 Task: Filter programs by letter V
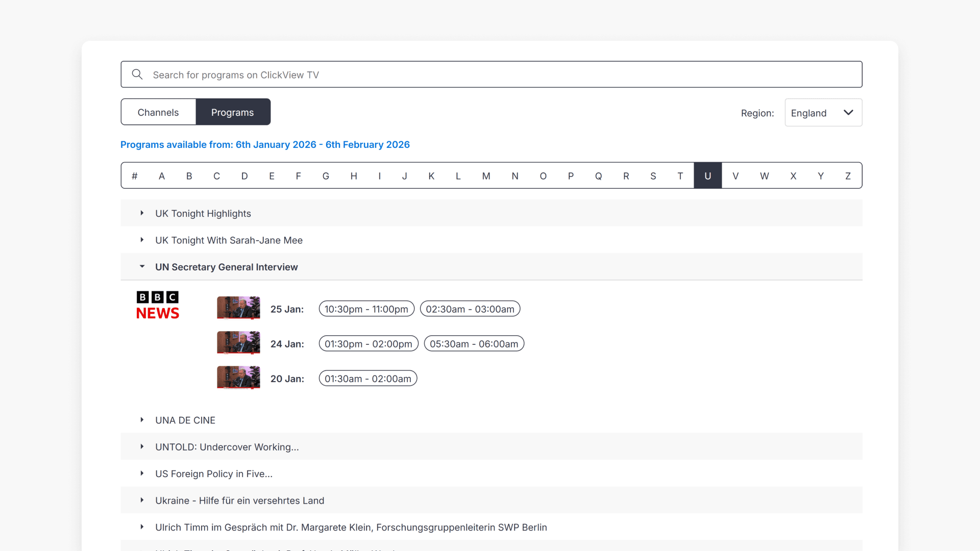[x=736, y=176]
